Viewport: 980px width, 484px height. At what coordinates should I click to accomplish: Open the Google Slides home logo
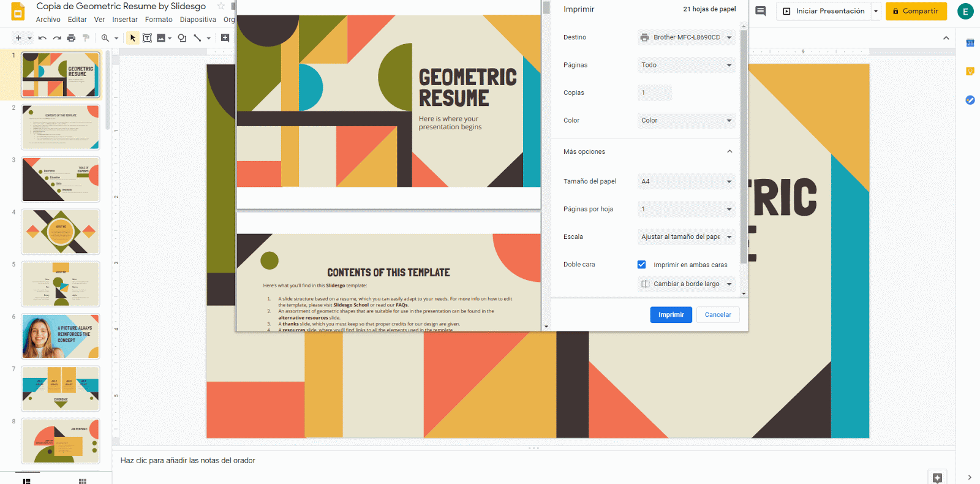[x=18, y=12]
